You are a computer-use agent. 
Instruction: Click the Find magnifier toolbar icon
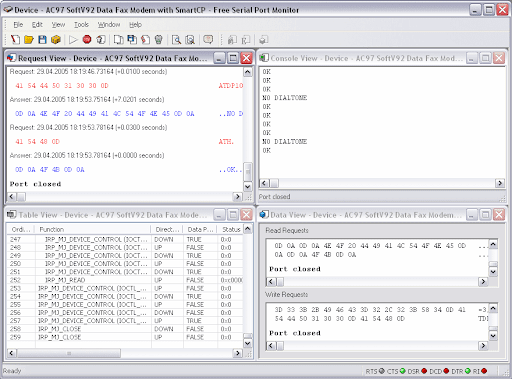click(x=176, y=40)
